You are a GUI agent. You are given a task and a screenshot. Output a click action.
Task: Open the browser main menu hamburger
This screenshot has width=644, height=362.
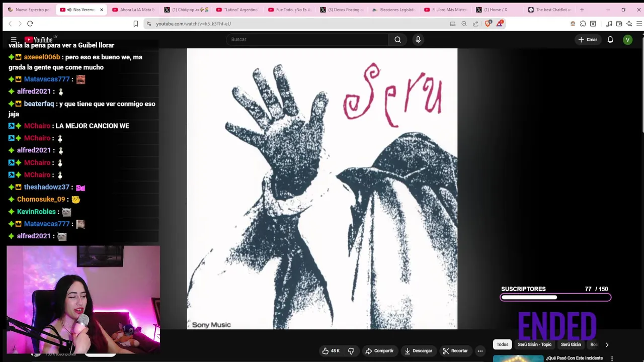pyautogui.click(x=639, y=24)
